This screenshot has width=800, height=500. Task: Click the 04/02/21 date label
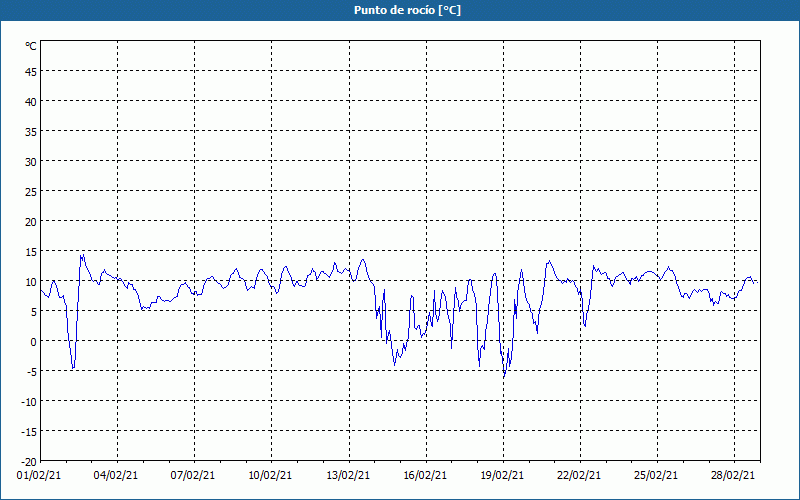(x=116, y=476)
